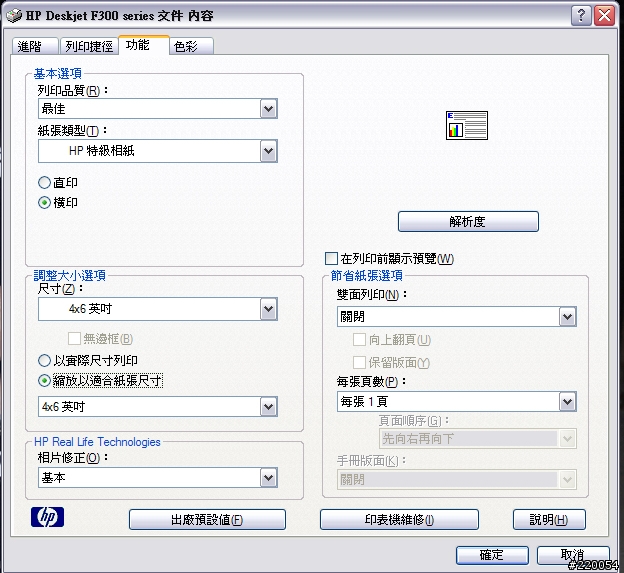This screenshot has height=573, width=624.
Task: Close the dialog with the X button
Action: (x=604, y=16)
